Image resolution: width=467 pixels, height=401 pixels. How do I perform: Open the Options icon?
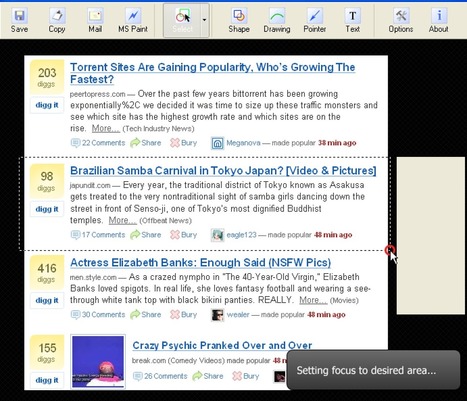[401, 21]
